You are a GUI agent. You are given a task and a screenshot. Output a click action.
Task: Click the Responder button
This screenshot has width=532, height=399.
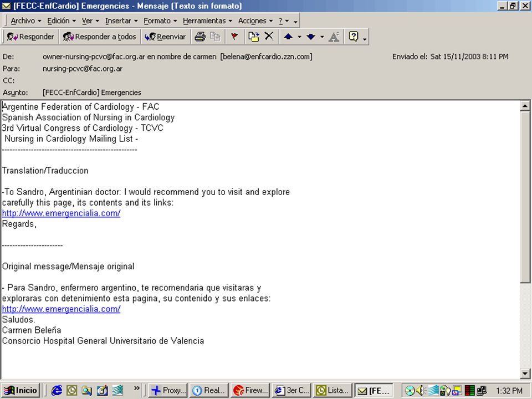pyautogui.click(x=30, y=37)
